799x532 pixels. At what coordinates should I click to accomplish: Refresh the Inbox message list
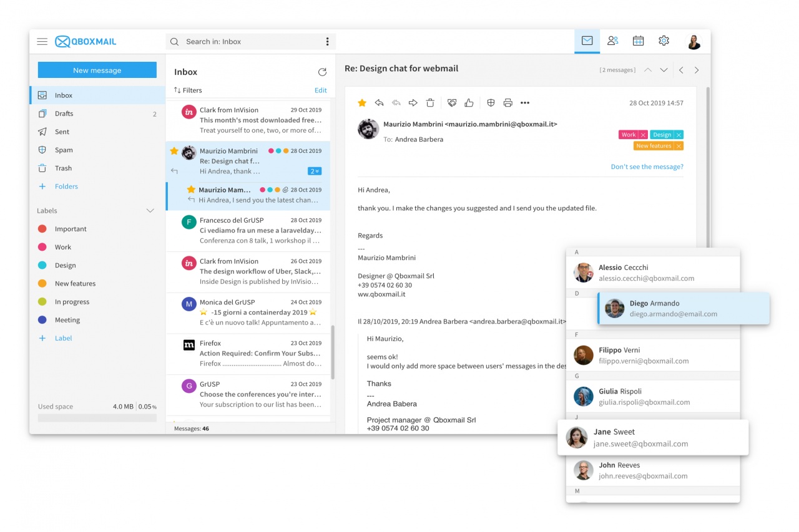322,72
